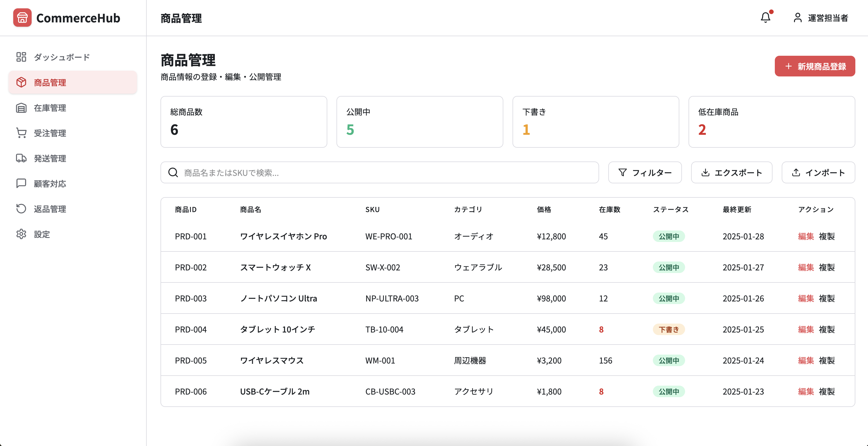The image size is (868, 446).
Task: Click the 返品管理 return arrow icon
Action: click(21, 209)
